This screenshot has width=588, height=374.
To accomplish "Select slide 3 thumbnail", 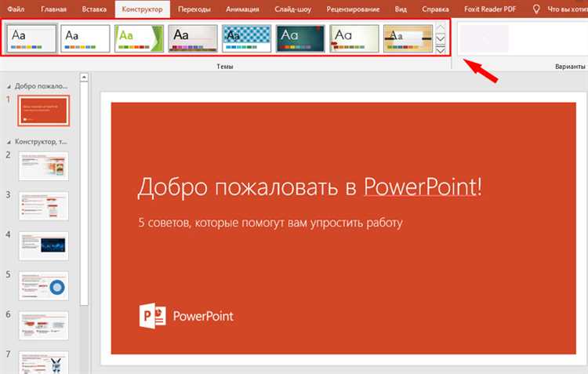I will coord(43,206).
